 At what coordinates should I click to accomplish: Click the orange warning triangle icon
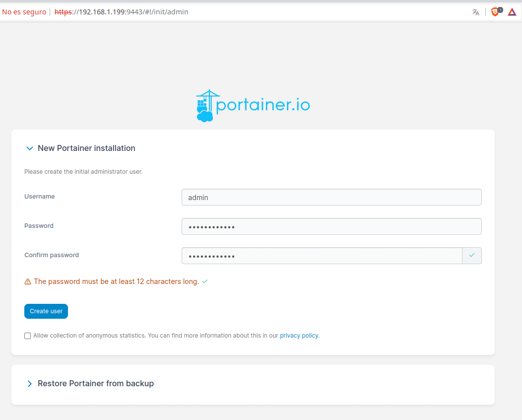28,281
